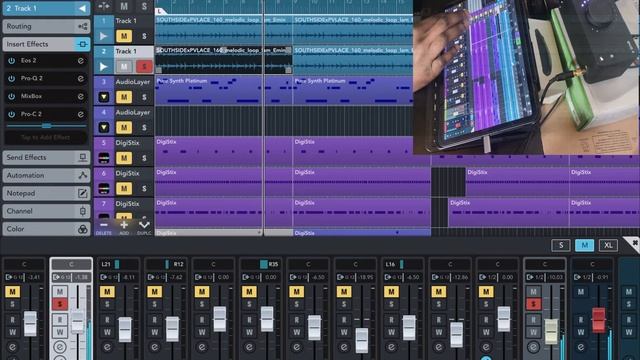Open the Channel section in the inspector
The height and width of the screenshot is (360, 640).
pos(46,211)
